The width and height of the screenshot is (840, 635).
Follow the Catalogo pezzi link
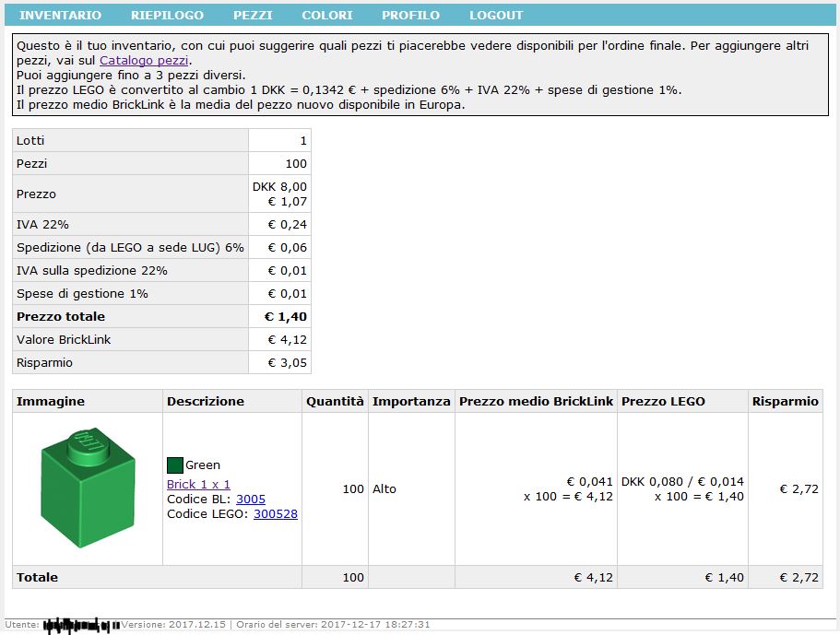pyautogui.click(x=144, y=61)
